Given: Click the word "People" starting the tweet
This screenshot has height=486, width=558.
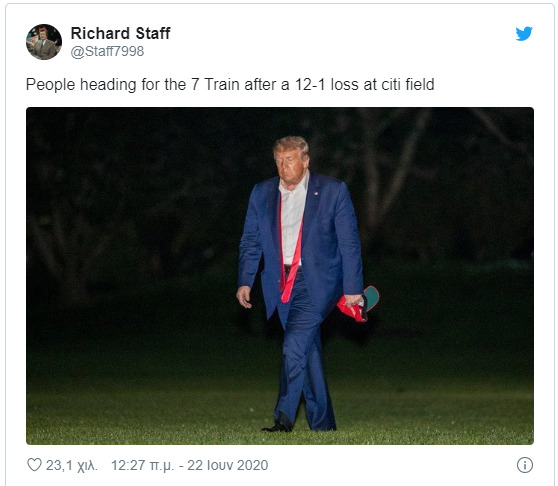Looking at the screenshot, I should 51,85.
